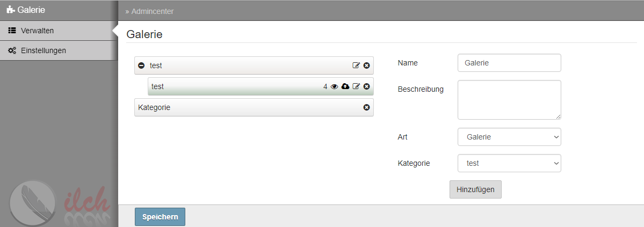Open the Art dropdown

[x=509, y=137]
